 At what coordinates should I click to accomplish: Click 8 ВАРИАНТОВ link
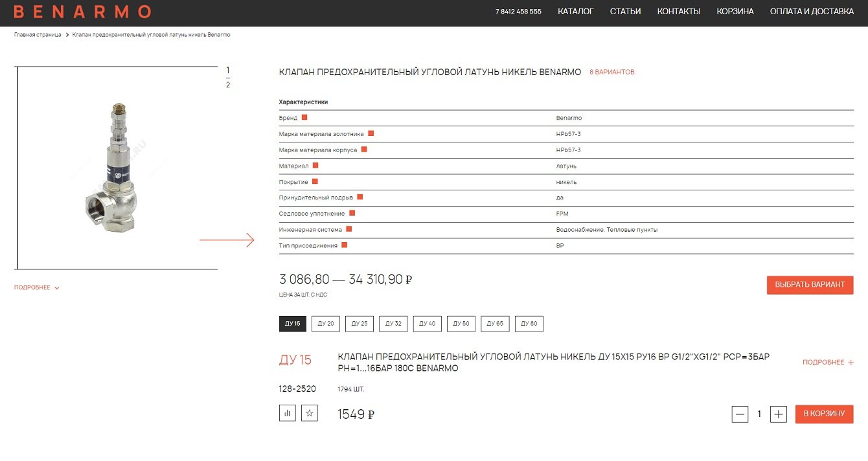pos(612,72)
